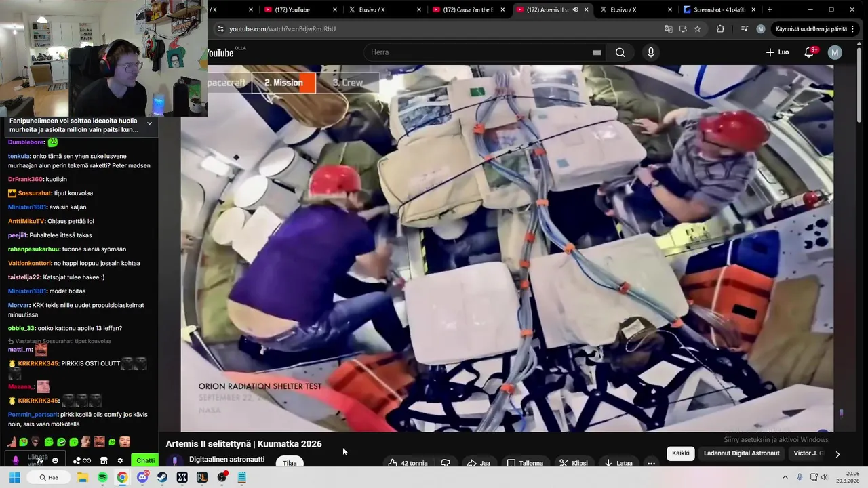Subscribe with the Tilaa button
Viewport: 868px width, 488px height.
(290, 463)
